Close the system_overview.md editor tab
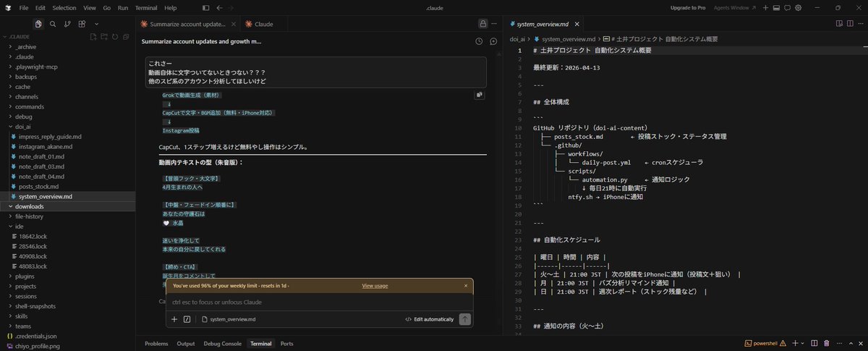Viewport: 868px width, 351px height. 576,24
